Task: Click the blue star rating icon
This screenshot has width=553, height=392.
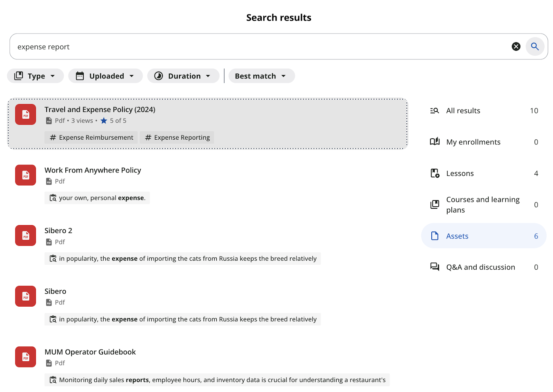Action: coord(104,121)
